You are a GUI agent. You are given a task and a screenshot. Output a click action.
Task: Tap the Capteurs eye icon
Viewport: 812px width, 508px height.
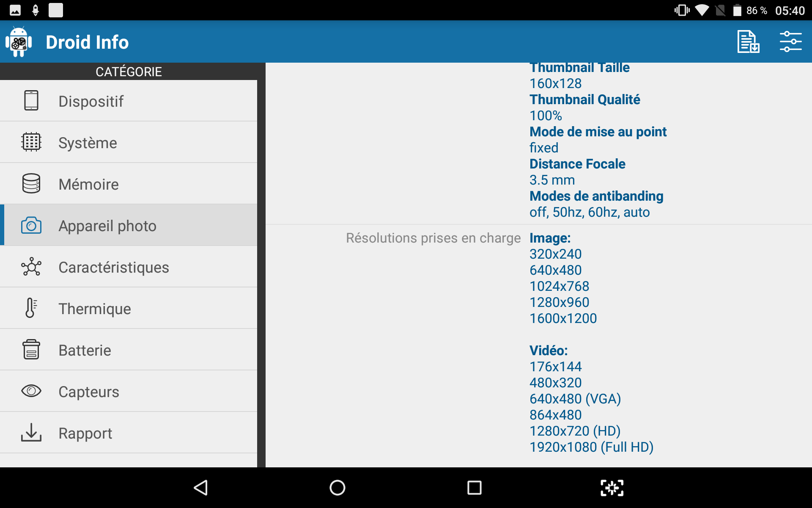coord(31,391)
